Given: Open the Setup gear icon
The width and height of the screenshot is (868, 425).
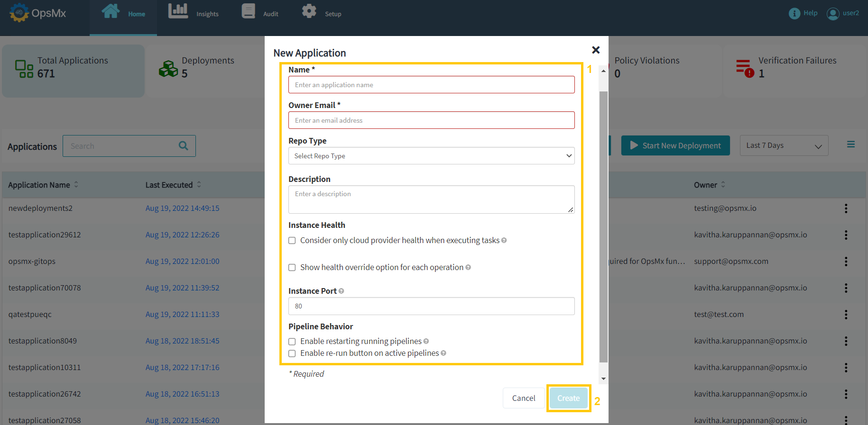Looking at the screenshot, I should (x=309, y=11).
